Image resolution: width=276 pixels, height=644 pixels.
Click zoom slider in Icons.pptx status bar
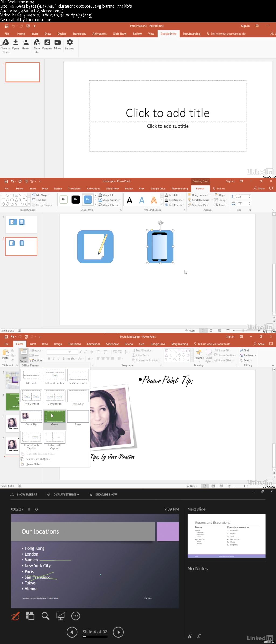[x=243, y=330]
